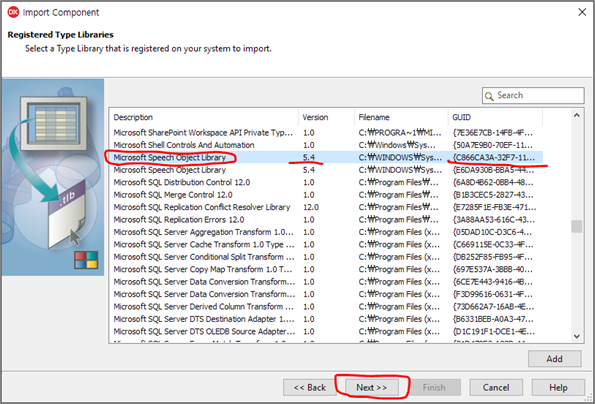Select Microsoft SQL Server DTS OLEDB Source Adapter
Image resolution: width=595 pixels, height=404 pixels.
(x=326, y=332)
